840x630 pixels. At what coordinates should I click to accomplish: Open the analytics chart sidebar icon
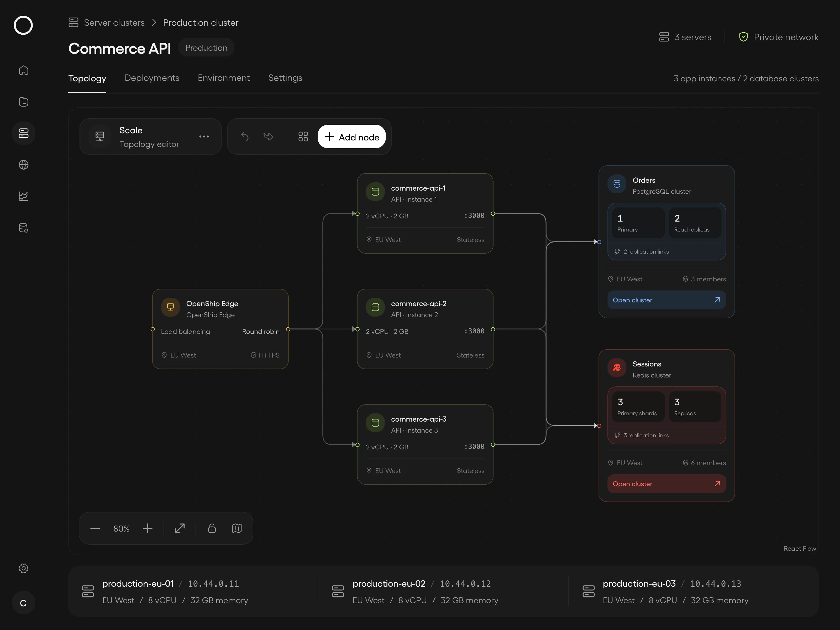pos(24,196)
